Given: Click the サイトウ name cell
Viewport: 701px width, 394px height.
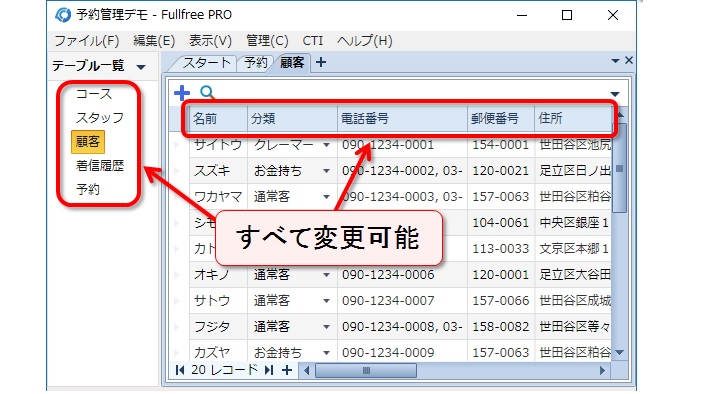Looking at the screenshot, I should [218, 145].
